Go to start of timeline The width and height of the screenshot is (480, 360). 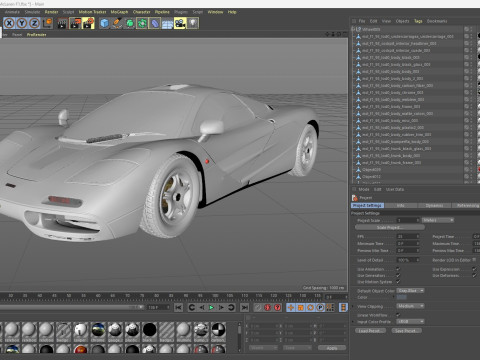click(178, 307)
